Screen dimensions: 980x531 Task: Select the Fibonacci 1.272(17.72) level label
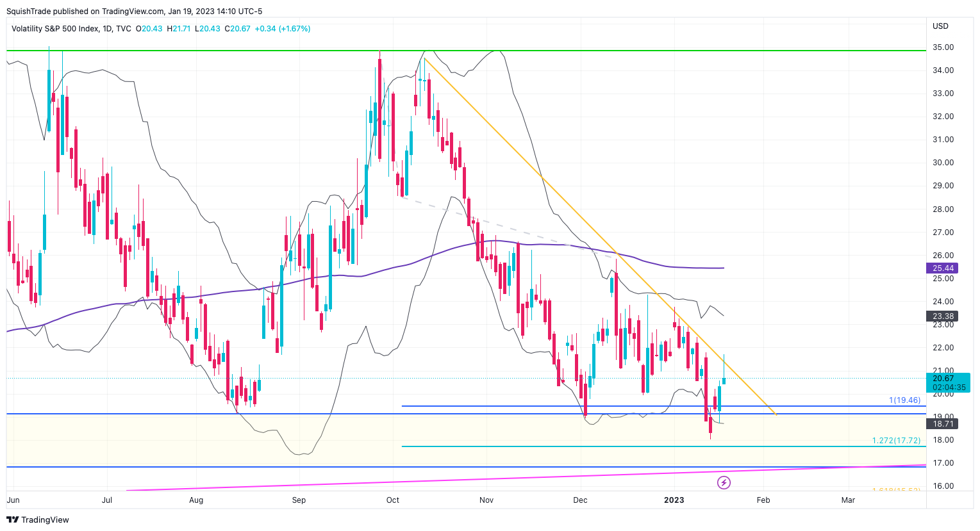(896, 441)
